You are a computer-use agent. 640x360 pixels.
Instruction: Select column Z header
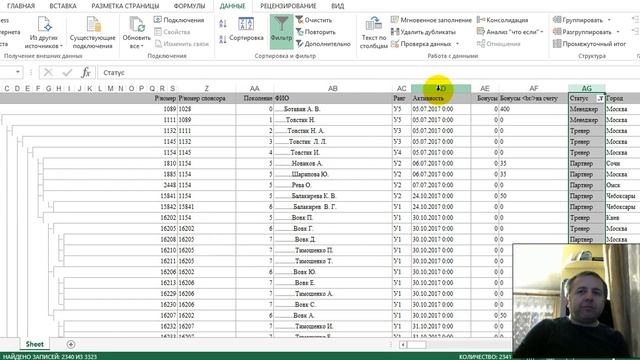click(x=207, y=89)
